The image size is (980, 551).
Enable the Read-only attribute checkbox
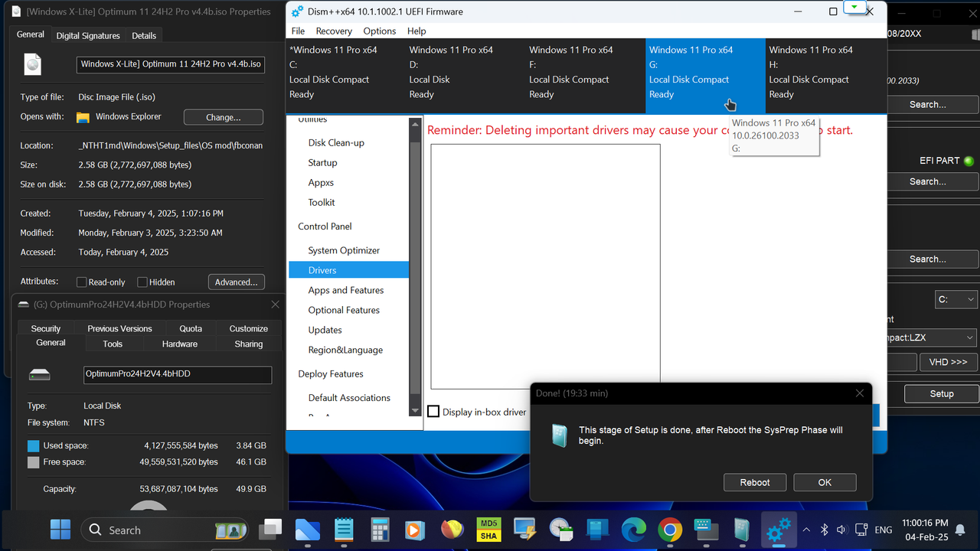tap(80, 282)
